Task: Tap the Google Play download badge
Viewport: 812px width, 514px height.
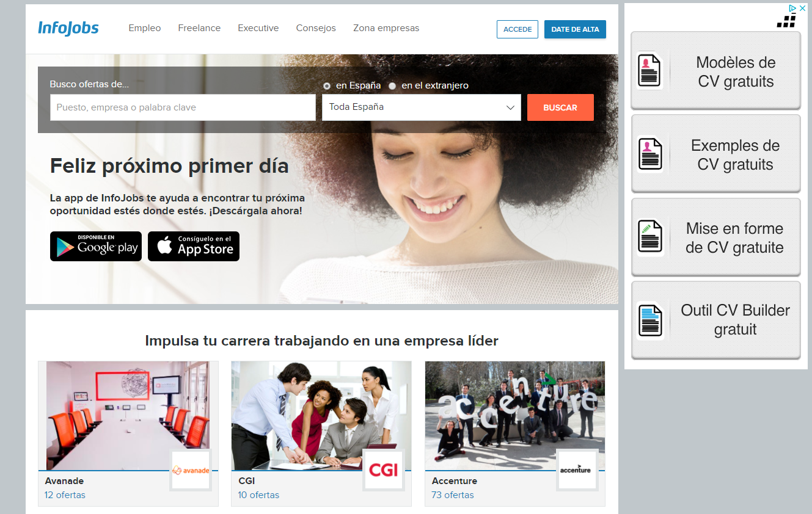Action: pos(95,246)
